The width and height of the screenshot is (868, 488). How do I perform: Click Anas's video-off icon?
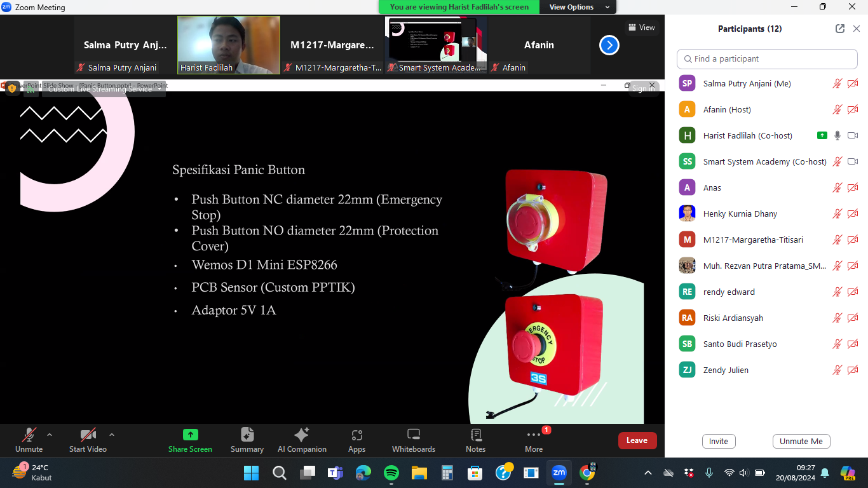[x=853, y=187]
